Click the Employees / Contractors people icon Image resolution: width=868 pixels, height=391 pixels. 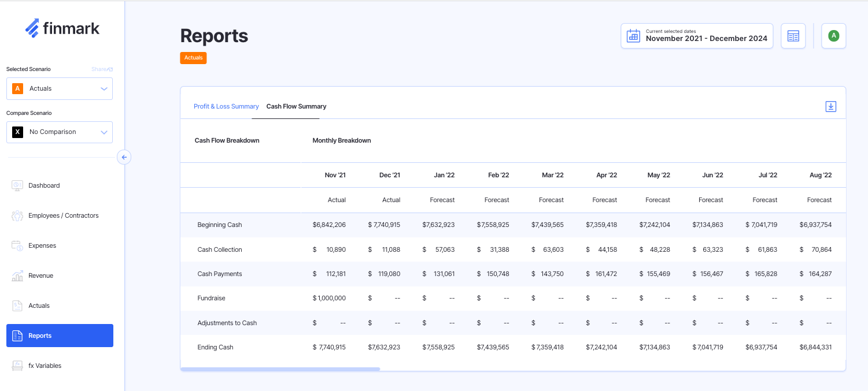(17, 215)
